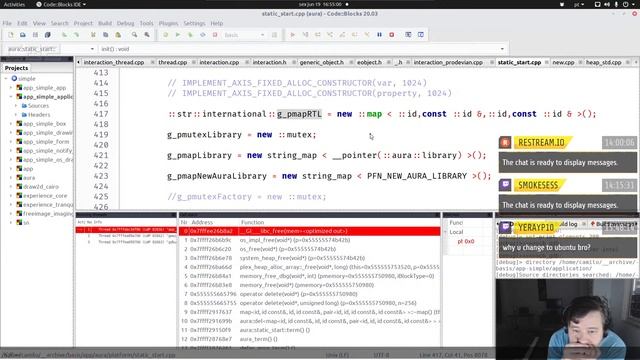Screen dimensions: 640x360
Task: Open the File menu
Action: click(7, 23)
